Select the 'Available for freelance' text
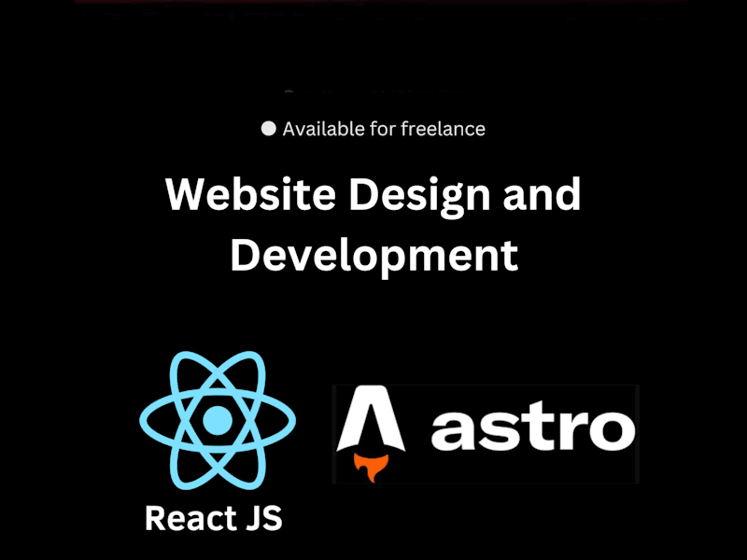747x560 pixels. tap(384, 129)
